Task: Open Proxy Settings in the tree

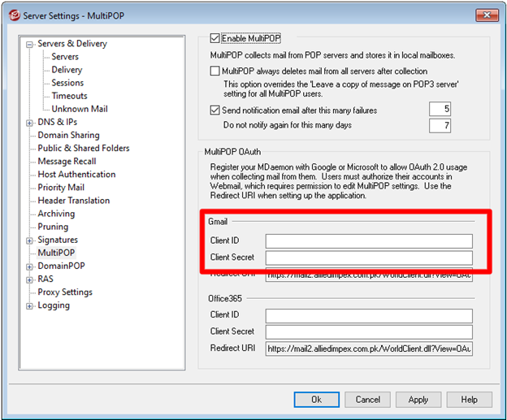Action: click(65, 292)
